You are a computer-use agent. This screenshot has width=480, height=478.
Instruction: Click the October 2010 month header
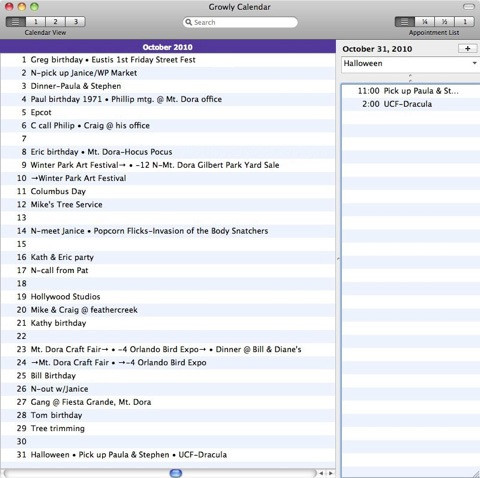(168, 47)
